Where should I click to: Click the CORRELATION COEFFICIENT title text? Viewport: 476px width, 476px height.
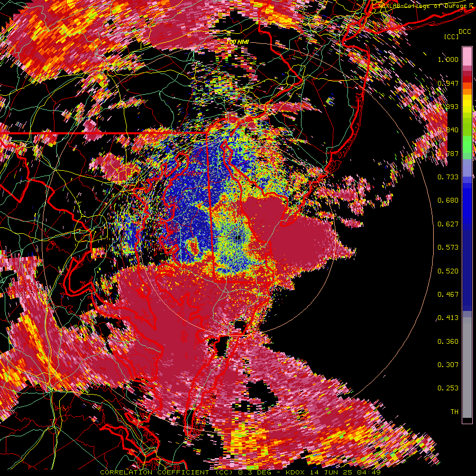[x=154, y=473]
